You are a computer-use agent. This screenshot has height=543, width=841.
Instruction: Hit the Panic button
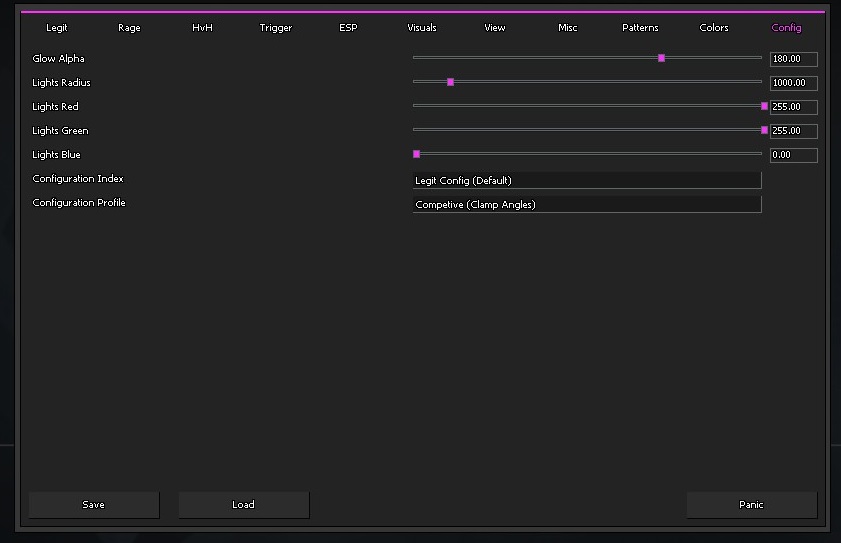751,505
